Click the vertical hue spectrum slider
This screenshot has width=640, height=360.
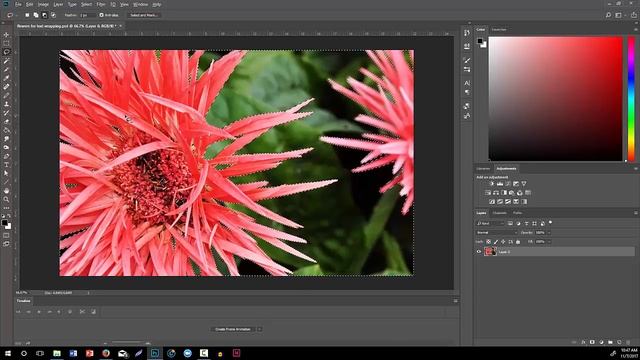(631, 99)
